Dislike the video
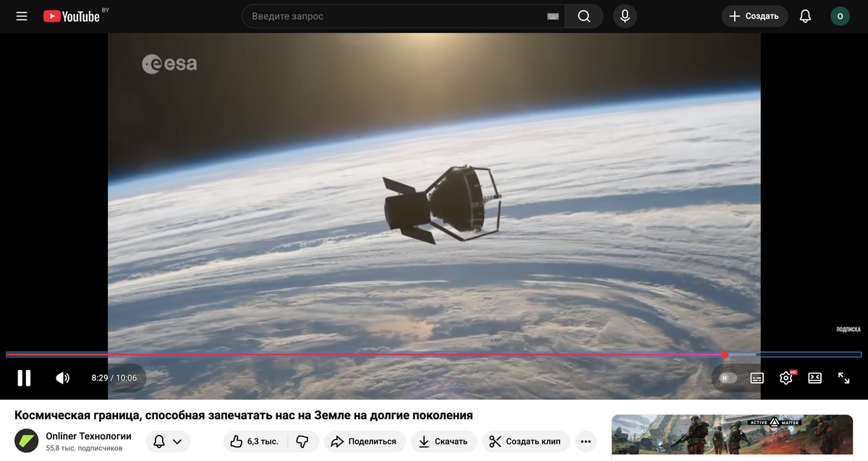The image size is (868, 461). pyautogui.click(x=302, y=441)
